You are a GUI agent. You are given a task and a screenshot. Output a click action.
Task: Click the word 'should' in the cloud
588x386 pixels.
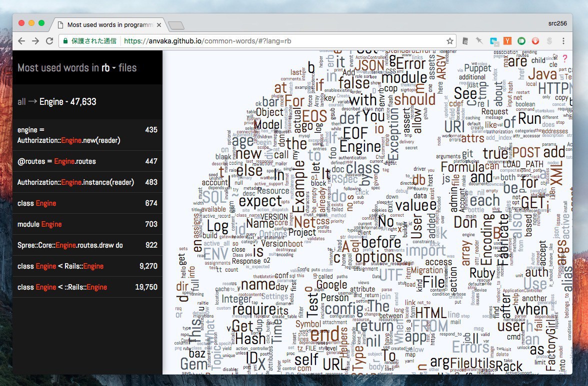click(x=414, y=99)
